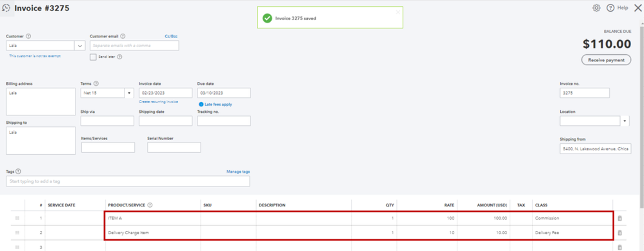Click the SKU column header

[x=207, y=205]
